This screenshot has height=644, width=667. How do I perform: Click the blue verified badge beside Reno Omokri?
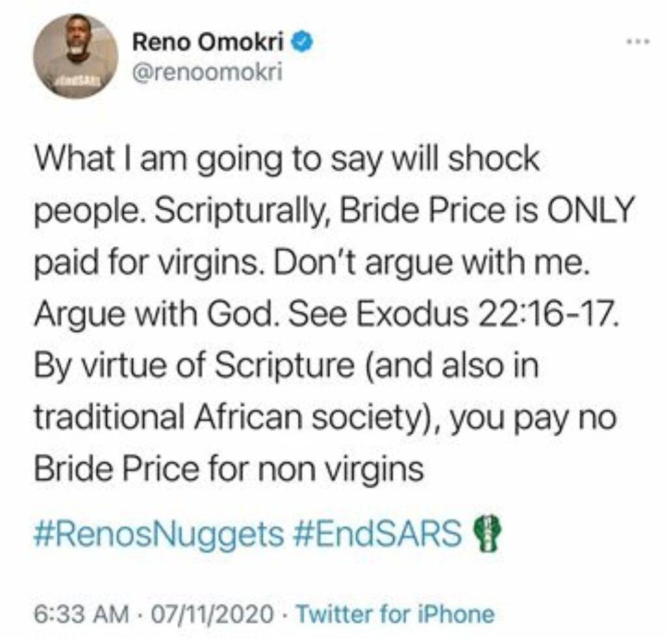[302, 42]
